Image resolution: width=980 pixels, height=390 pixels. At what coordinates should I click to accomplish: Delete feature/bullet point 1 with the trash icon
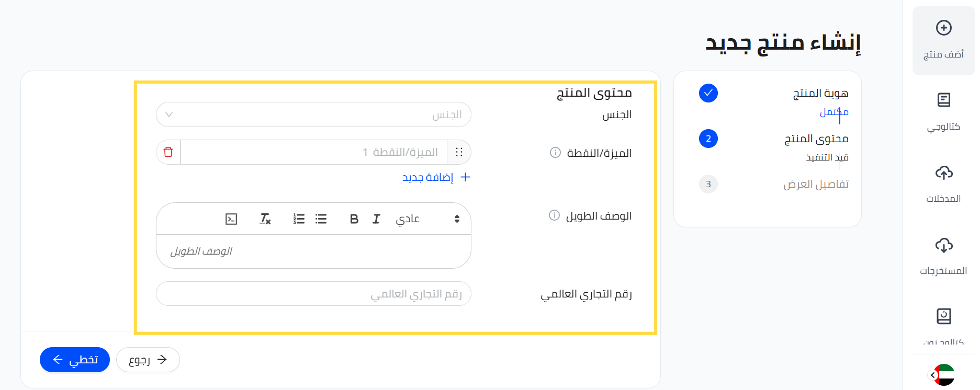point(168,152)
